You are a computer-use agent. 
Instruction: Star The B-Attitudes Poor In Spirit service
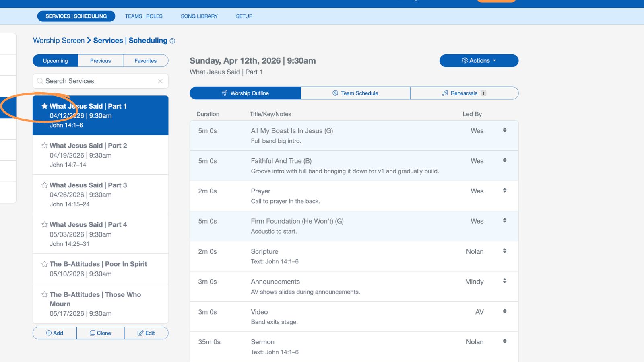44,264
